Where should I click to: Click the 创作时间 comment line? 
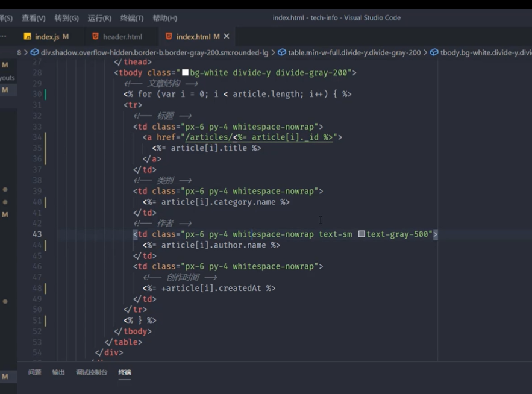(180, 277)
